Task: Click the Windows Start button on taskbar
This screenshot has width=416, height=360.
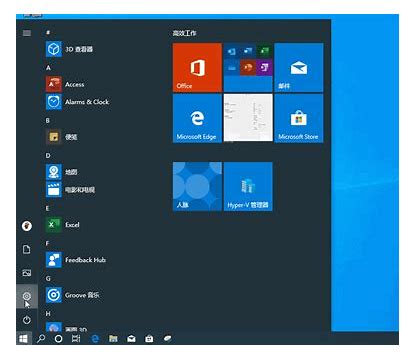Action: [23, 339]
